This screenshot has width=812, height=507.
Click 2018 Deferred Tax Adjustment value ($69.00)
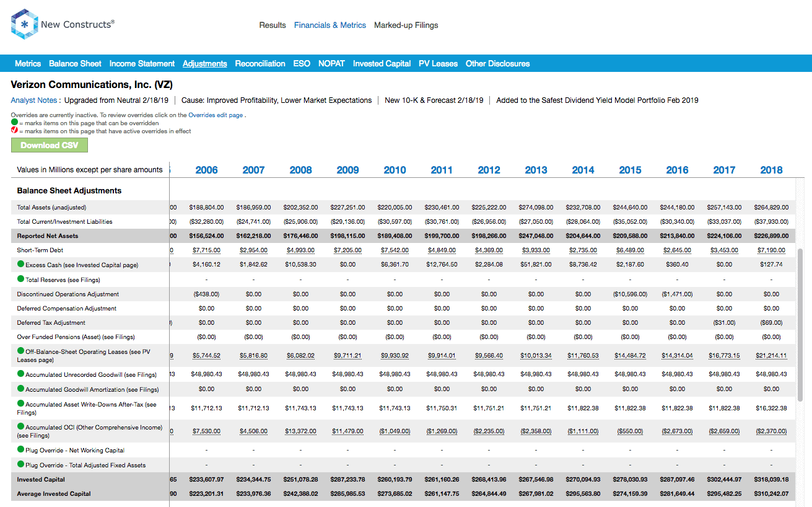click(771, 322)
